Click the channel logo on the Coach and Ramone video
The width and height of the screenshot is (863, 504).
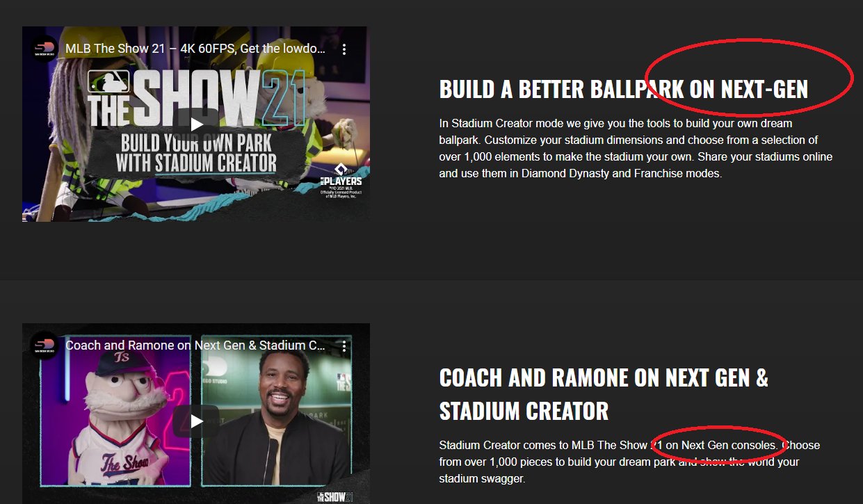pyautogui.click(x=44, y=346)
